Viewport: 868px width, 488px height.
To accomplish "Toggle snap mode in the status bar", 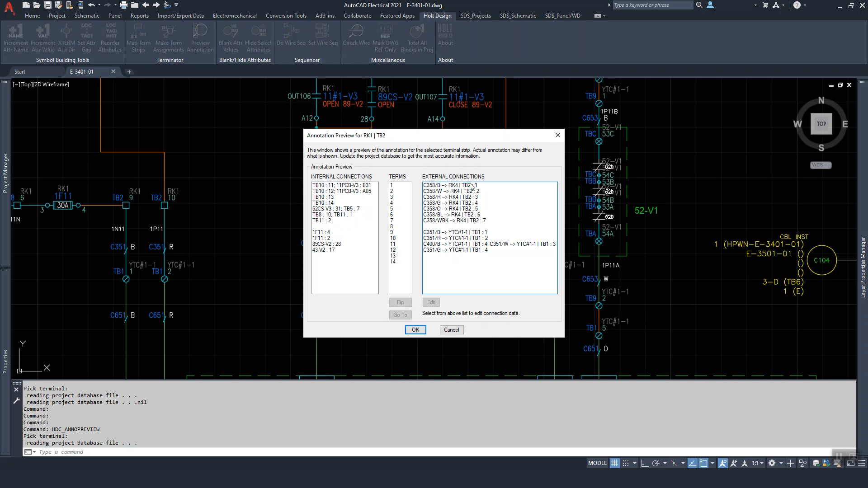I will pos(626,463).
